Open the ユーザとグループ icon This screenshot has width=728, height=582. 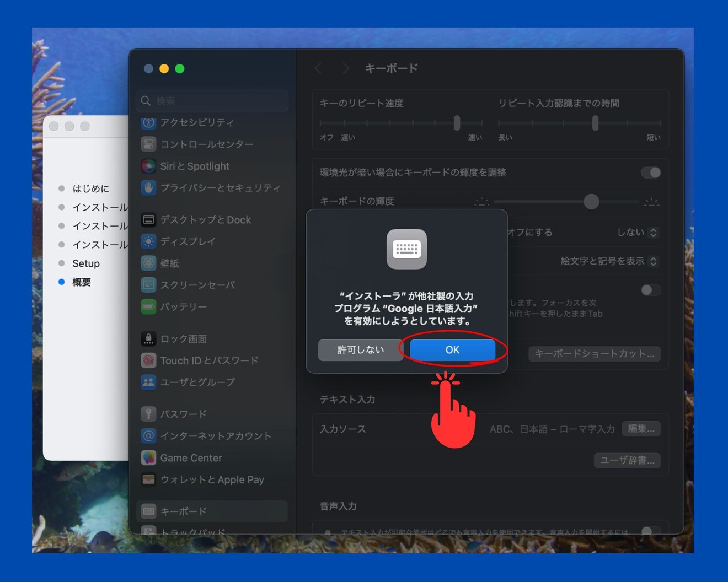pos(148,382)
